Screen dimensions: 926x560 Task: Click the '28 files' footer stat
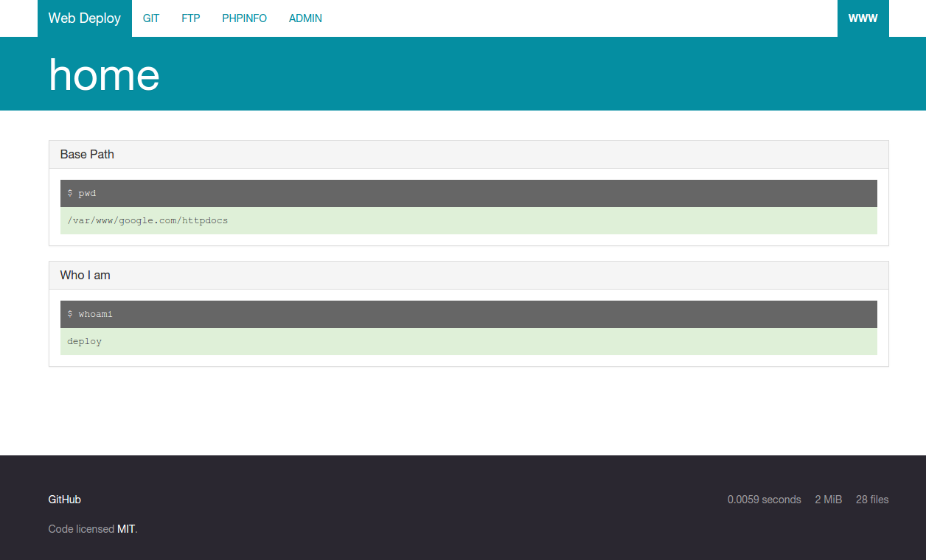[x=872, y=500]
